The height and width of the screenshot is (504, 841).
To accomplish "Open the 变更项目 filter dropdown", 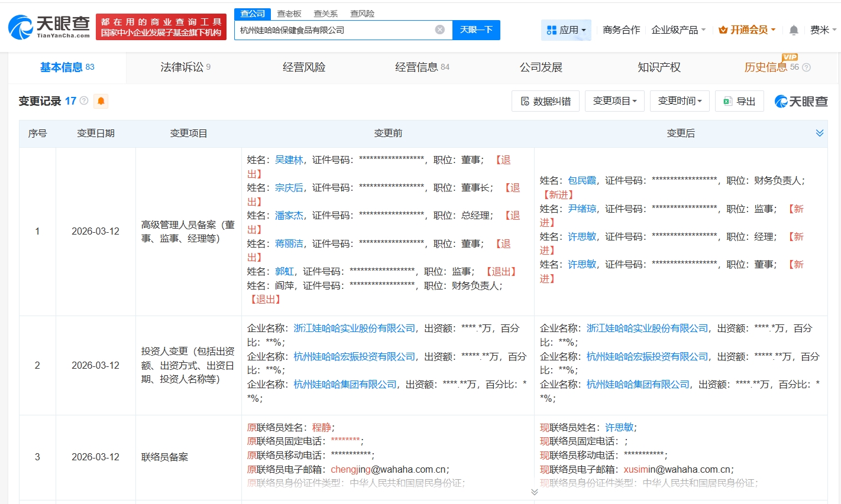I will [x=614, y=101].
